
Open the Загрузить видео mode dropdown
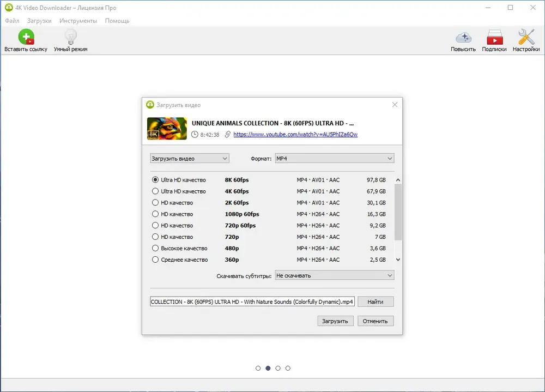pos(190,159)
